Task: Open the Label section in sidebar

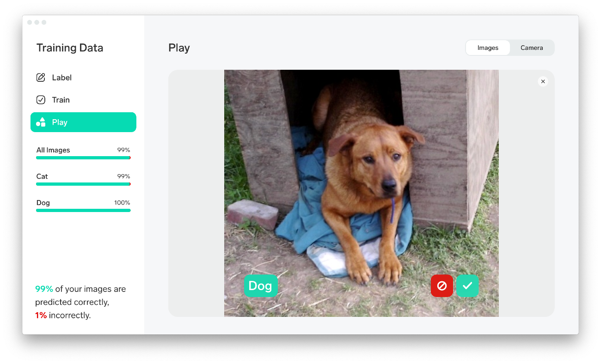Action: (x=83, y=78)
